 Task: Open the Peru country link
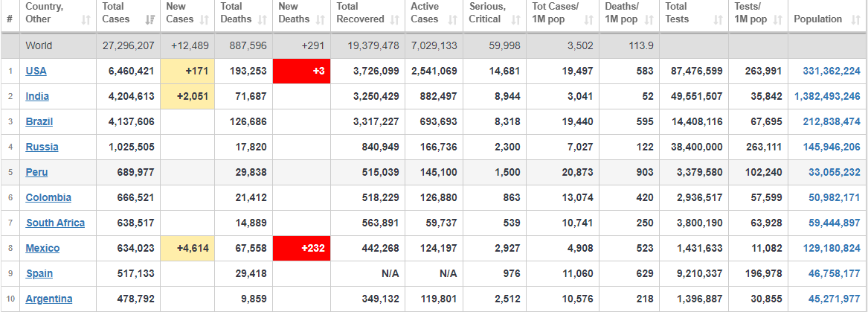click(36, 172)
